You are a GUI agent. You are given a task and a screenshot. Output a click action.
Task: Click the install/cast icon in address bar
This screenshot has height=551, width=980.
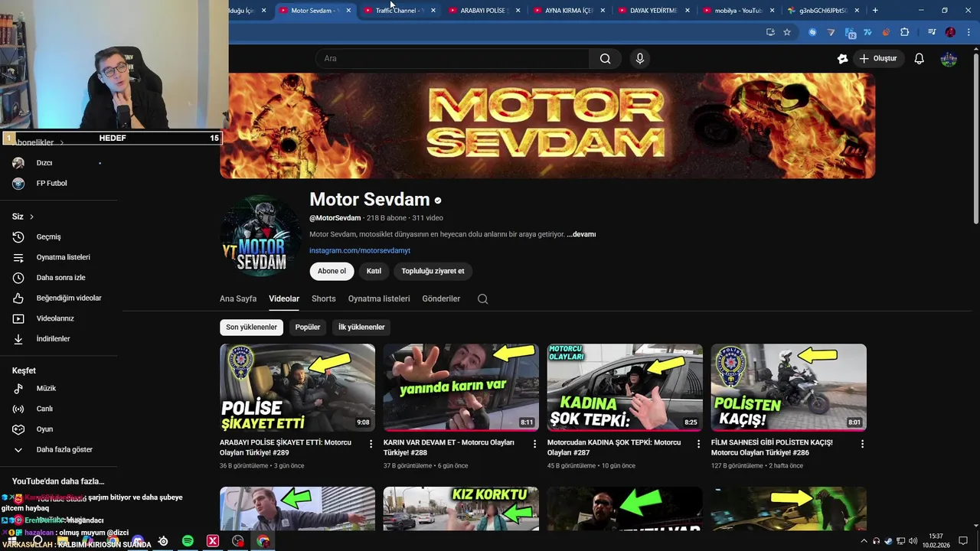(770, 32)
